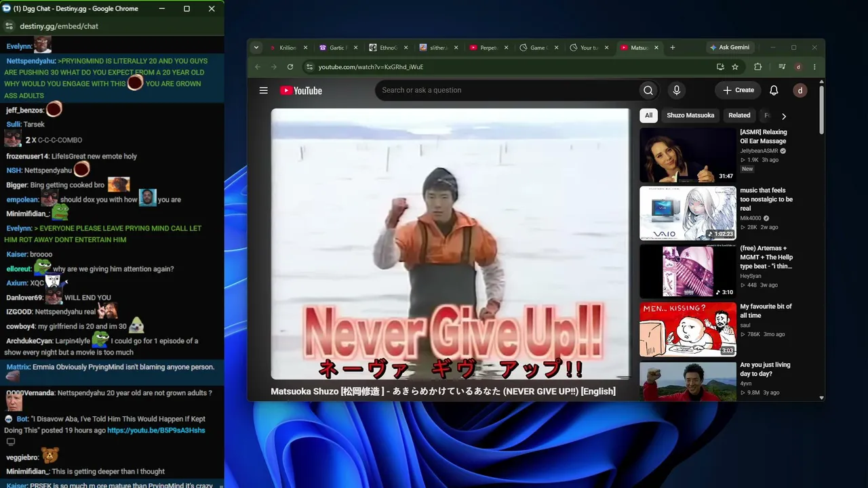Click username frozenuser14 in chat
868x488 pixels.
point(27,157)
